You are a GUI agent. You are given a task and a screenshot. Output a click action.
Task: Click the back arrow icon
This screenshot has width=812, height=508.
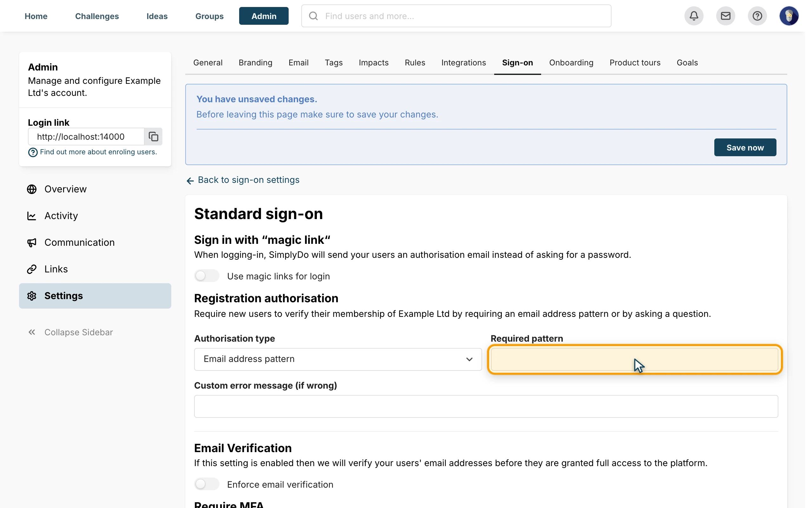point(190,181)
